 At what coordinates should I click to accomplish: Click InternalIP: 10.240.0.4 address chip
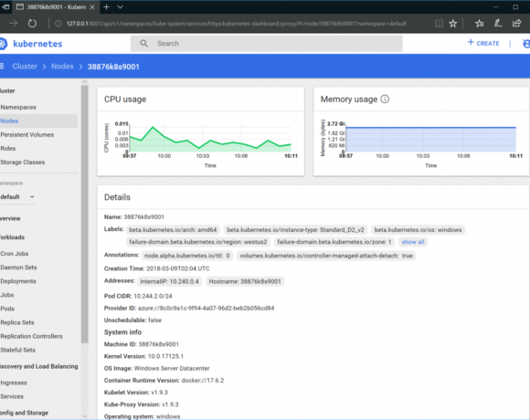[x=169, y=281]
